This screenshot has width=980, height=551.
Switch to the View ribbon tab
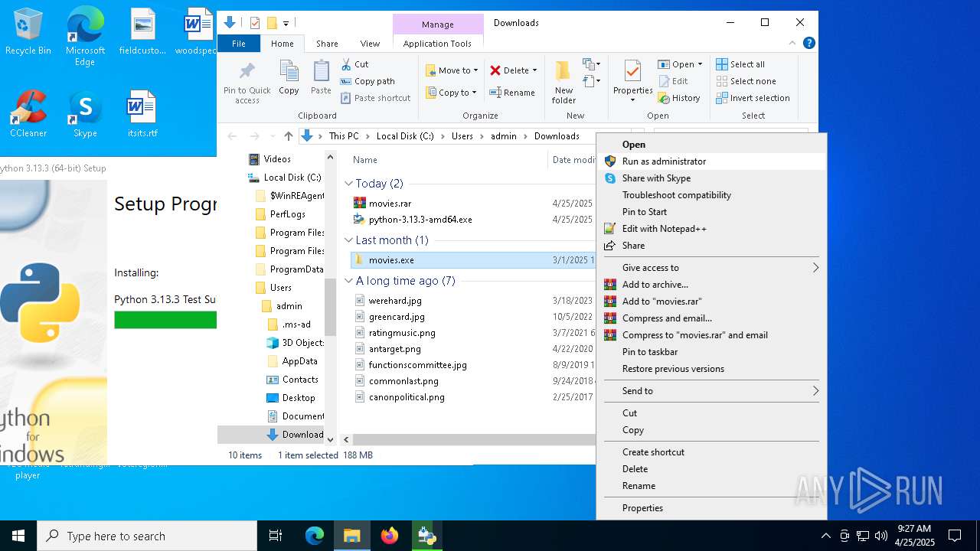pos(370,44)
